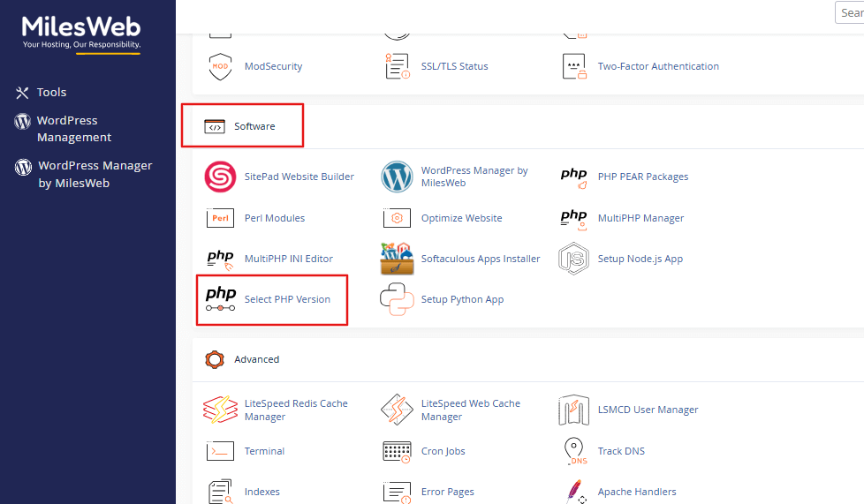The height and width of the screenshot is (504, 864).
Task: Select WordPress Management in the sidebar
Action: tap(73, 129)
